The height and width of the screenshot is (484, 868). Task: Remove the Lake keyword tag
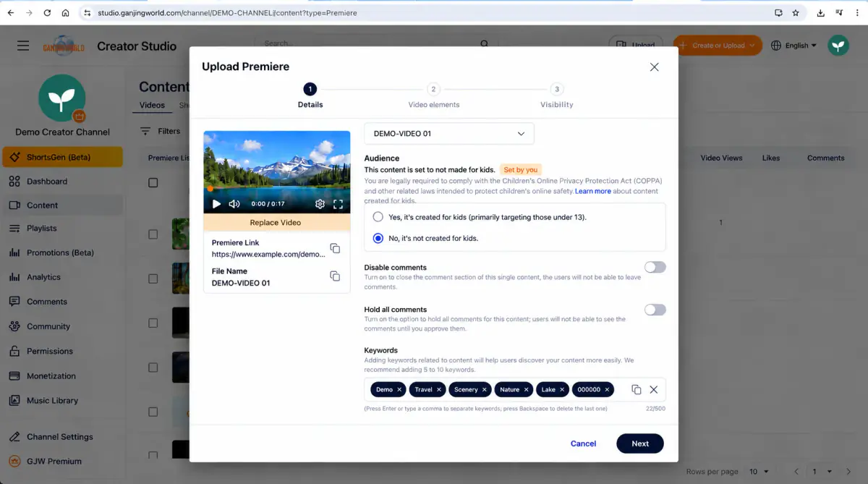coord(563,389)
